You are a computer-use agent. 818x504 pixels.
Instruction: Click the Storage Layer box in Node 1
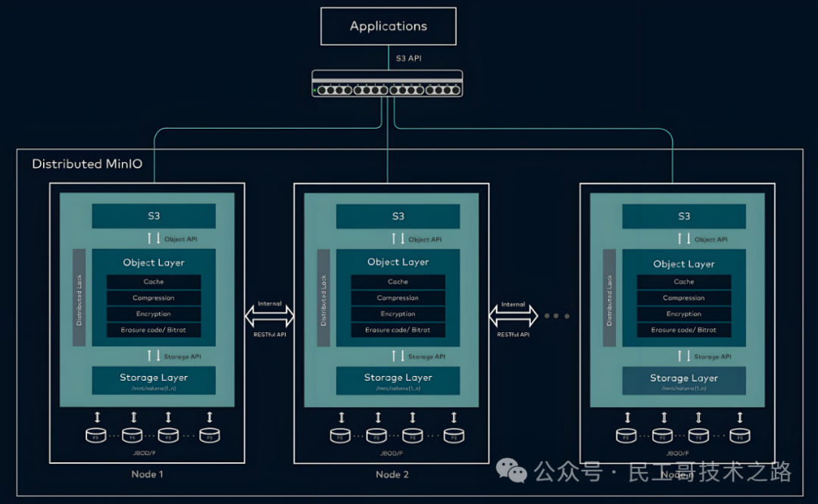click(154, 381)
